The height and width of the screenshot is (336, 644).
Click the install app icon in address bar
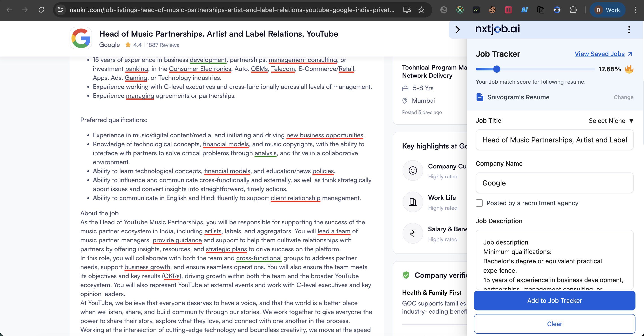coord(407,10)
